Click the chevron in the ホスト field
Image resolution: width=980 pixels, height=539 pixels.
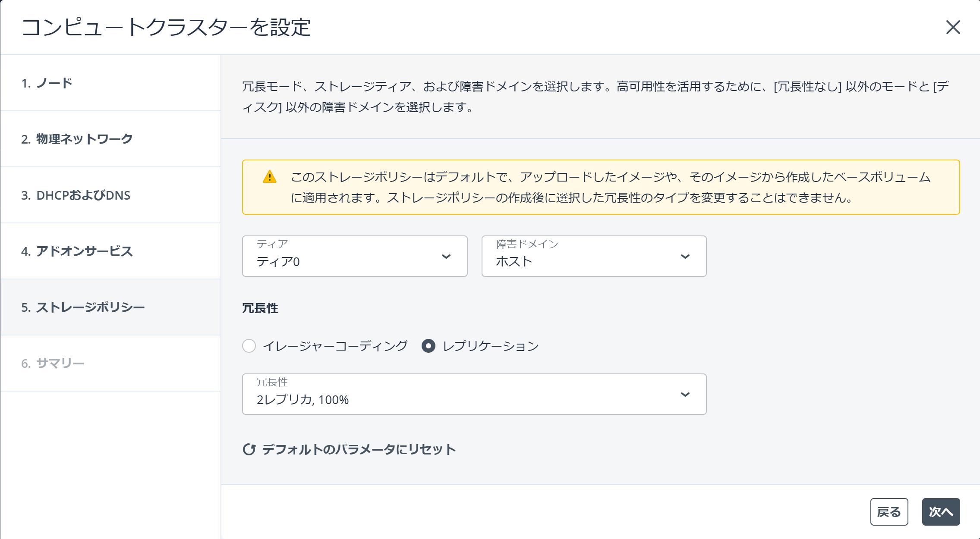(685, 257)
